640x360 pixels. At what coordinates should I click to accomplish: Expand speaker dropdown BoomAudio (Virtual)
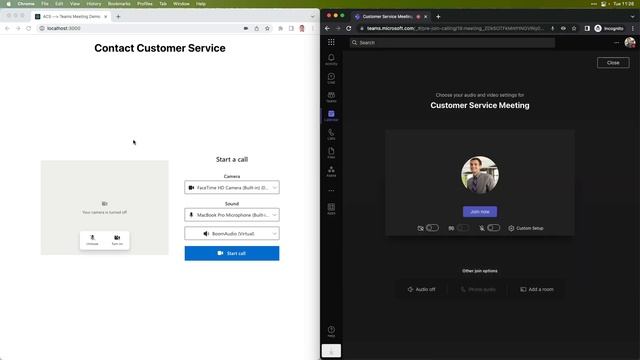[232, 233]
